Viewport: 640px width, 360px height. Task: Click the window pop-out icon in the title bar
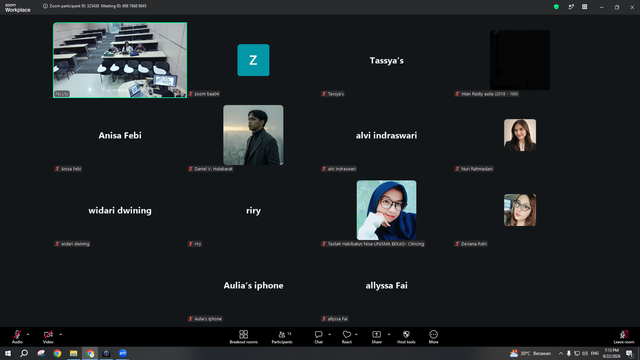[571, 7]
